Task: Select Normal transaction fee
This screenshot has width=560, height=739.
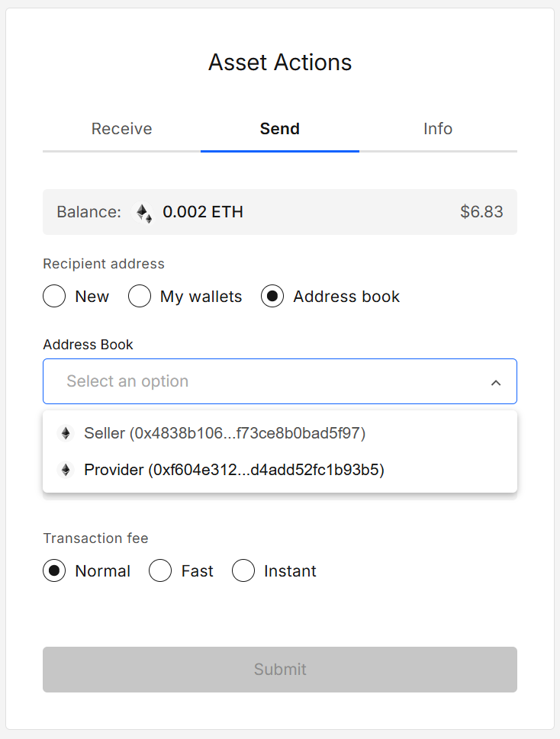Action: [54, 570]
